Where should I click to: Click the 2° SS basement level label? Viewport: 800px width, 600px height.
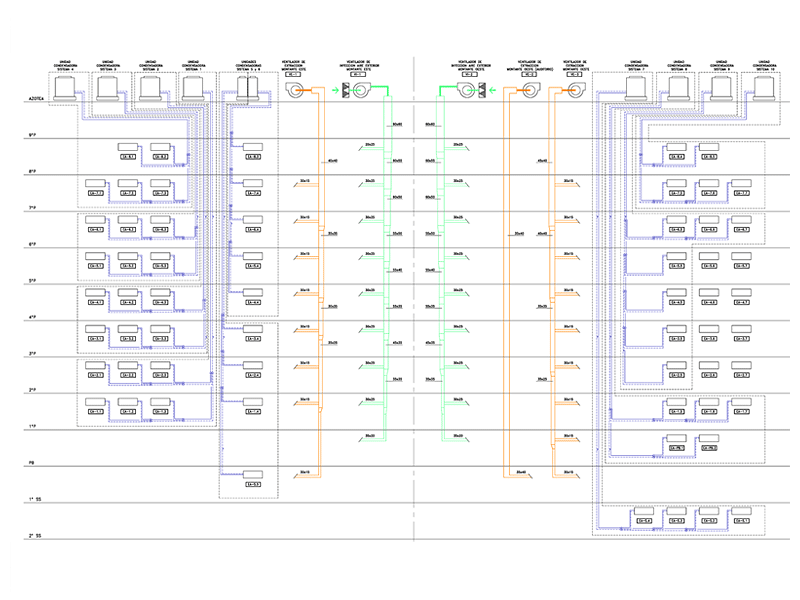(x=35, y=536)
